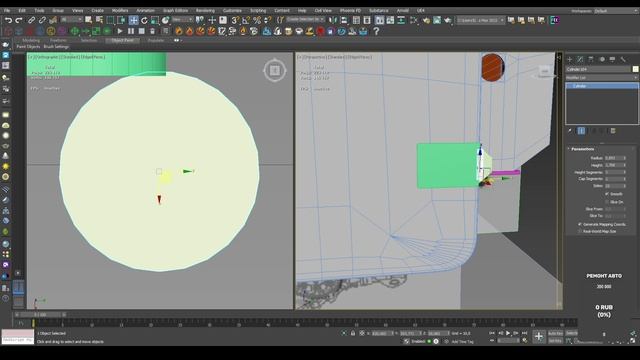This screenshot has width=640, height=360.
Task: Open the Modifiers menu
Action: pos(120,11)
